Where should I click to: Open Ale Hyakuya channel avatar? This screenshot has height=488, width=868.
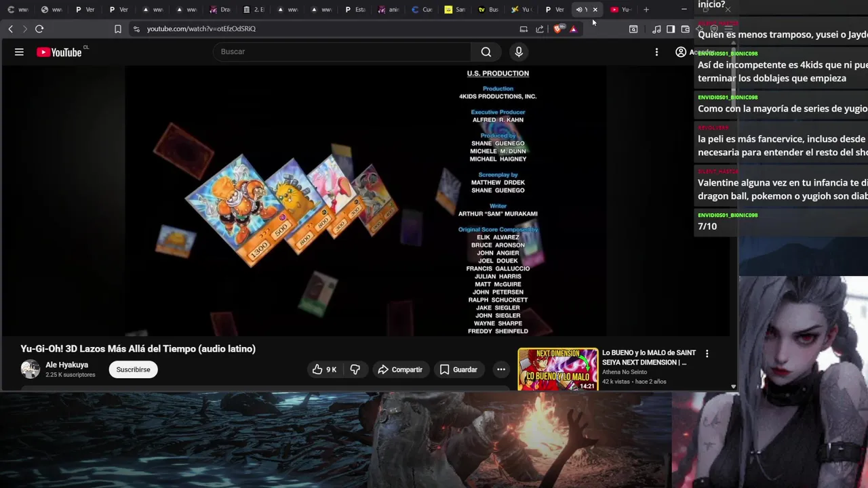coord(30,369)
